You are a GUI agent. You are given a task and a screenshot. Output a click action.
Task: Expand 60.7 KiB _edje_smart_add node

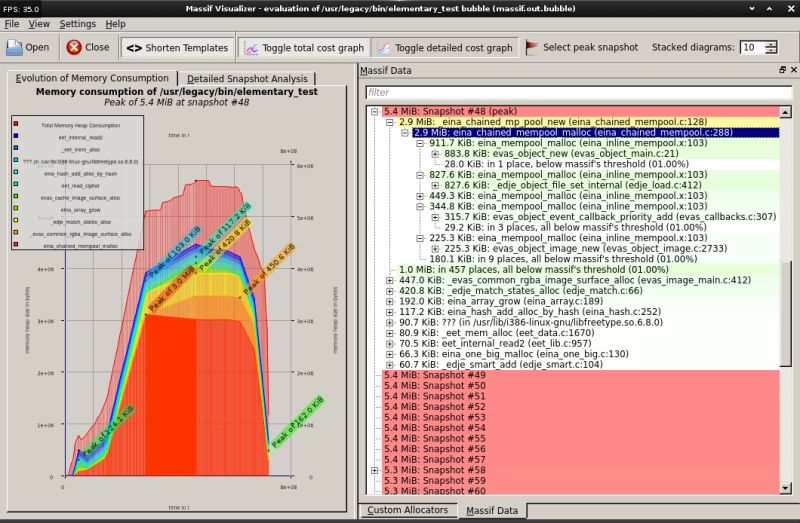(x=390, y=365)
